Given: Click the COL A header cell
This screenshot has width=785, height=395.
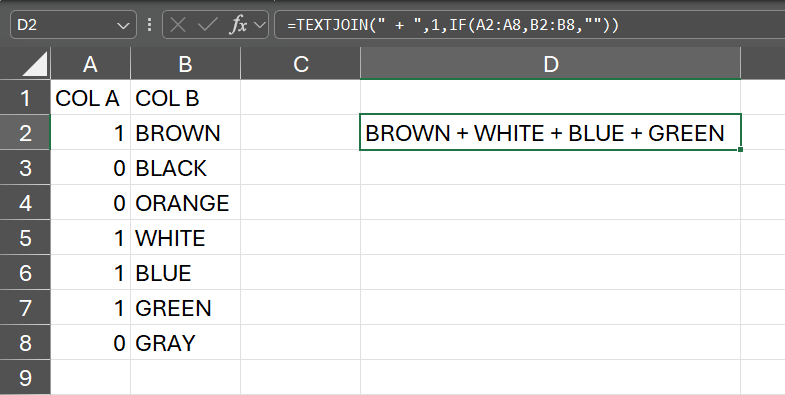Looking at the screenshot, I should tap(91, 98).
